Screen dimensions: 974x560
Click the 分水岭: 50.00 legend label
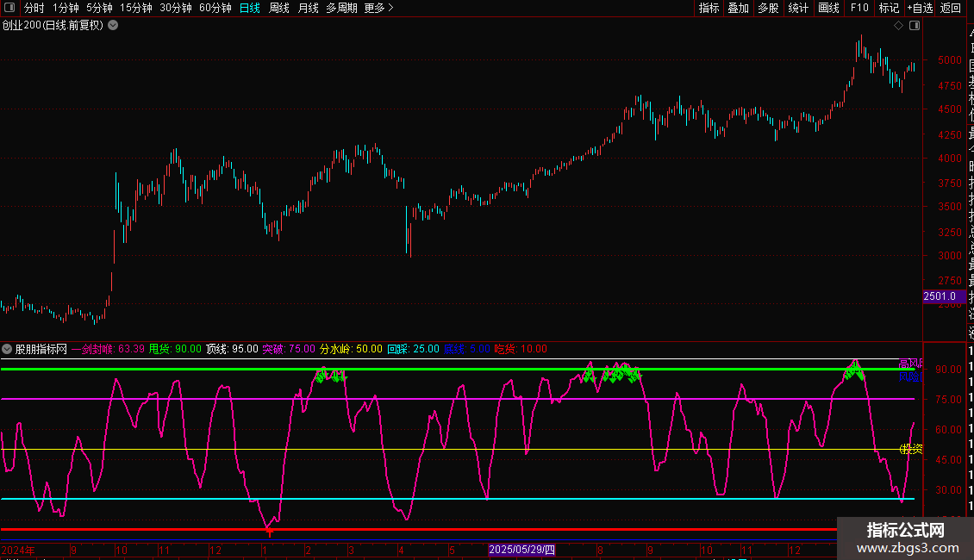click(351, 349)
